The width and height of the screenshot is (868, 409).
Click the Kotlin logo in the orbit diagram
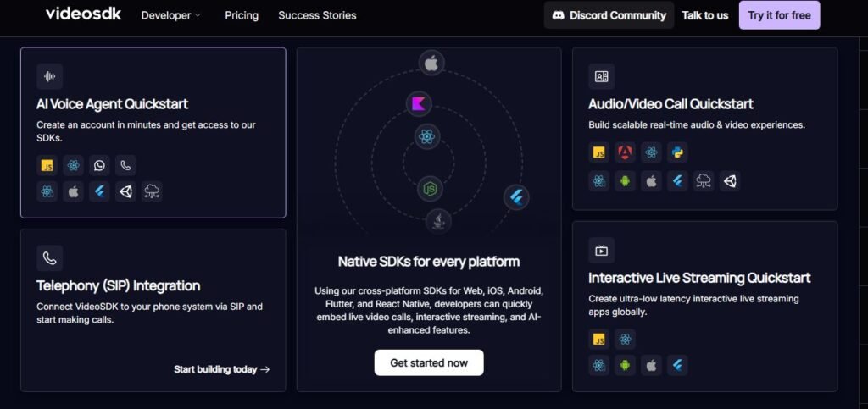click(418, 104)
